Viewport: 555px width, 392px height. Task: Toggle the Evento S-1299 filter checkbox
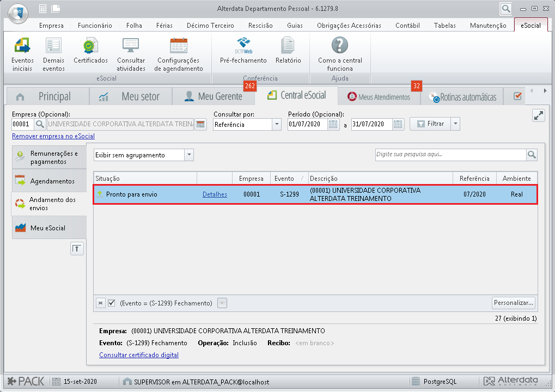(x=112, y=303)
